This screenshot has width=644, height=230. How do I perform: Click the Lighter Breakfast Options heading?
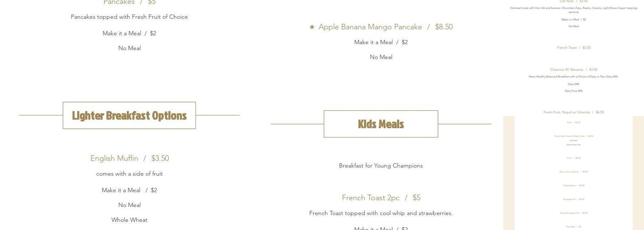[129, 115]
